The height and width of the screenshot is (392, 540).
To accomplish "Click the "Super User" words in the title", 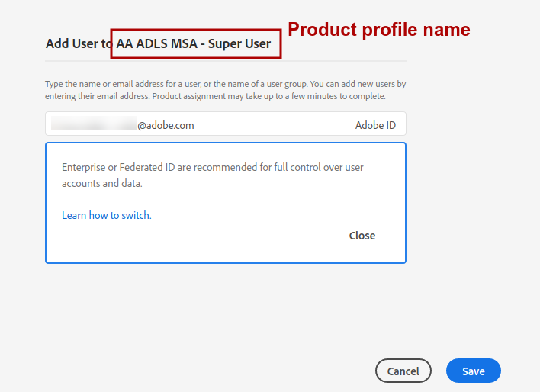I will click(239, 44).
